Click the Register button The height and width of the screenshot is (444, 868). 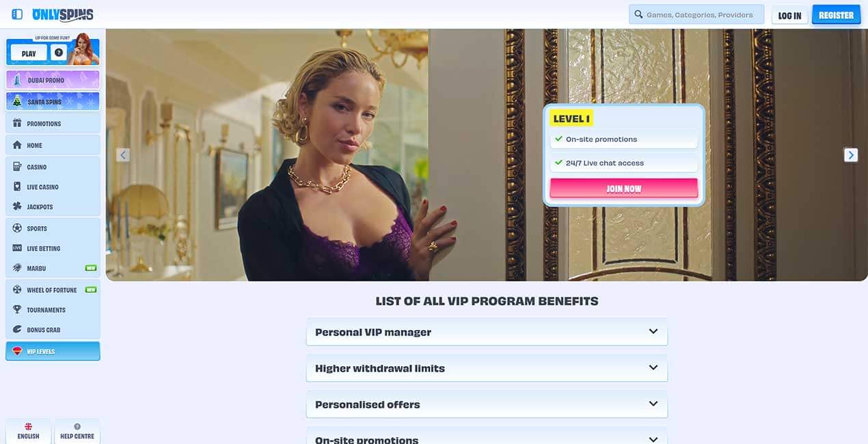point(836,15)
